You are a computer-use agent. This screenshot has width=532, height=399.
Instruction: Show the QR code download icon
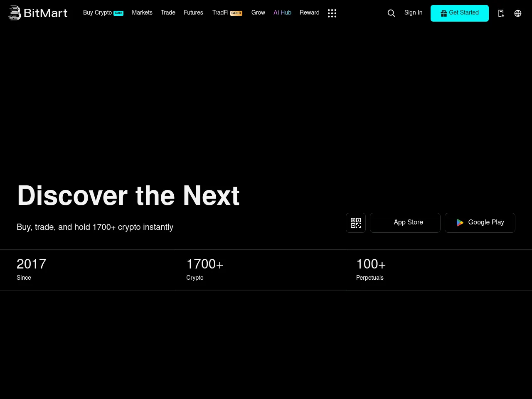356,223
